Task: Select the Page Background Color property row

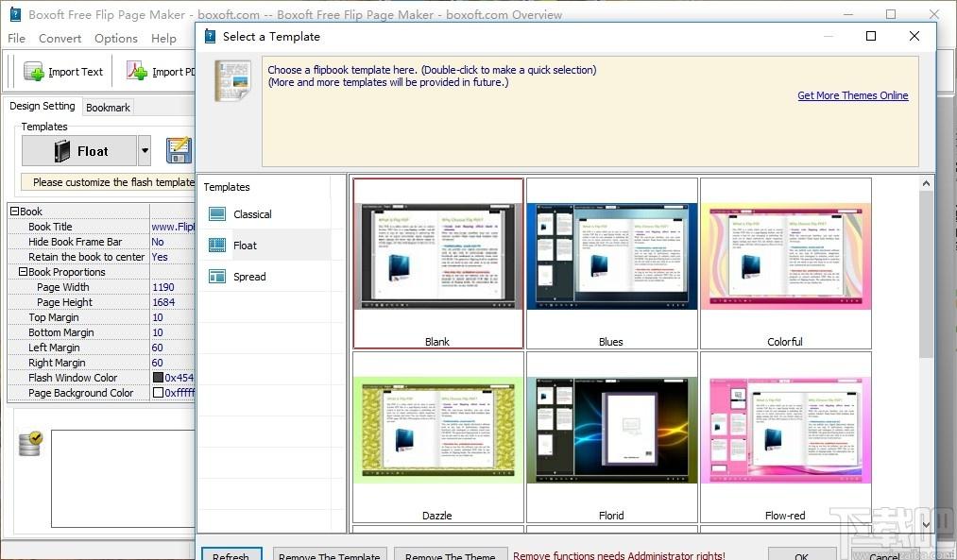Action: point(101,393)
